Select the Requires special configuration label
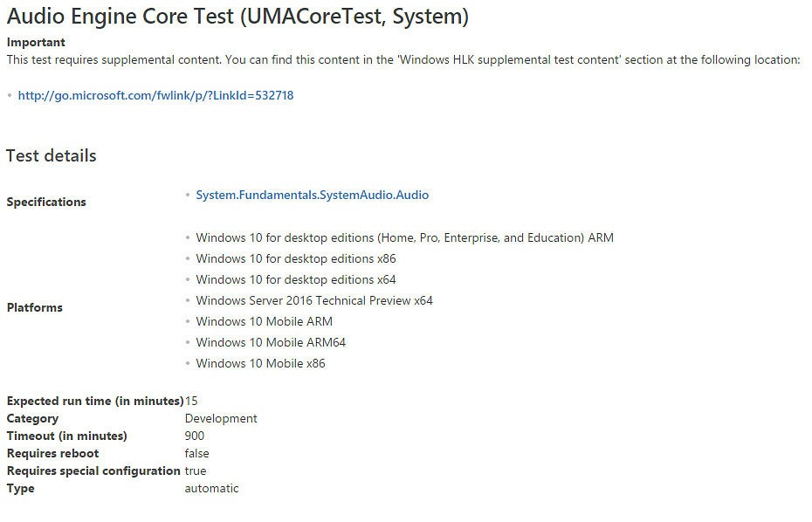The height and width of the screenshot is (522, 812). click(93, 471)
